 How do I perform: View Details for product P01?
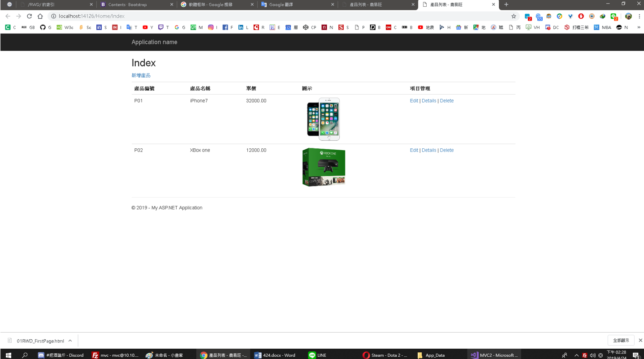(x=429, y=101)
